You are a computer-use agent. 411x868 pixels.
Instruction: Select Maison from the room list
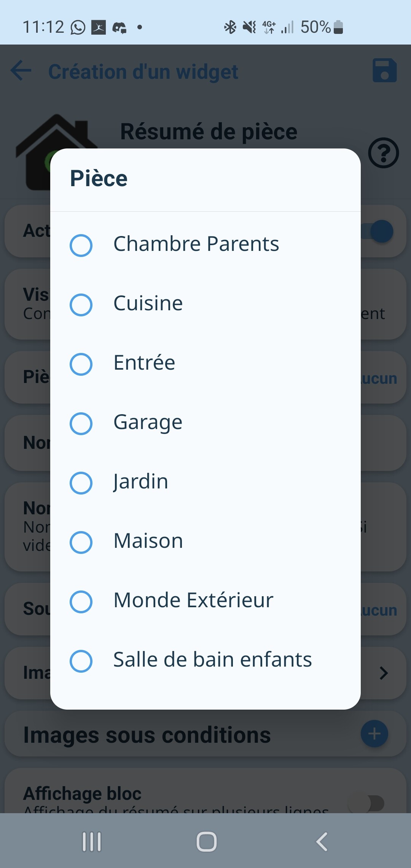(81, 542)
